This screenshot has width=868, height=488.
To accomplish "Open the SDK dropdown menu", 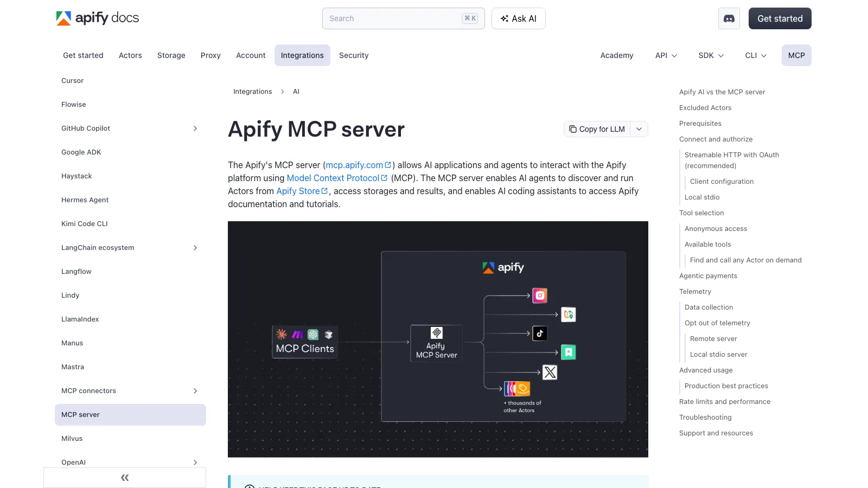I will pyautogui.click(x=711, y=55).
